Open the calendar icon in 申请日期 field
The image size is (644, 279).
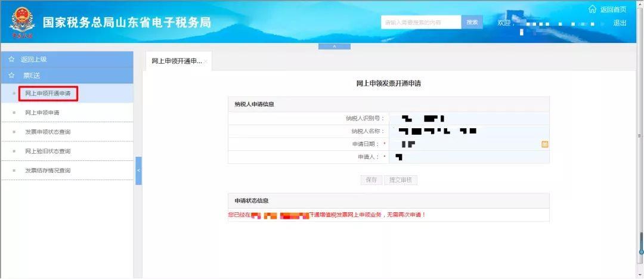pos(544,144)
